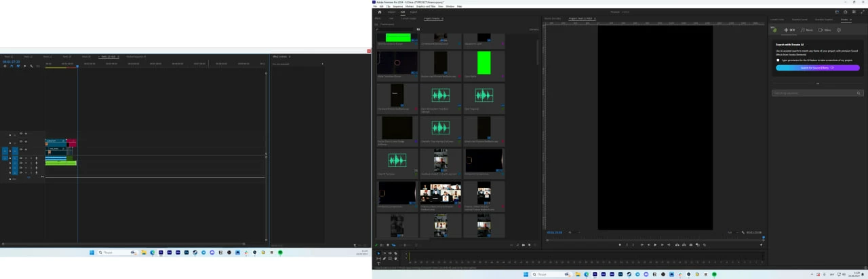This screenshot has width=868, height=279.
Task: Select the Type tool
Action: (378, 263)
